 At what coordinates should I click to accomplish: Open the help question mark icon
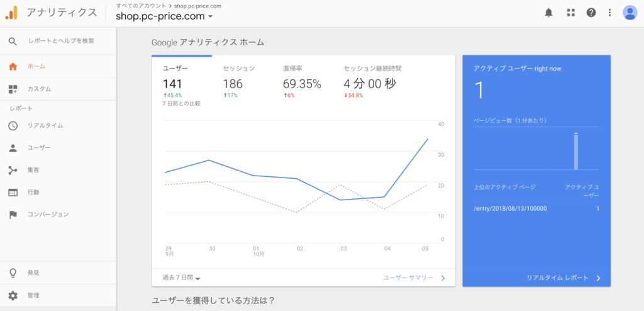point(591,13)
